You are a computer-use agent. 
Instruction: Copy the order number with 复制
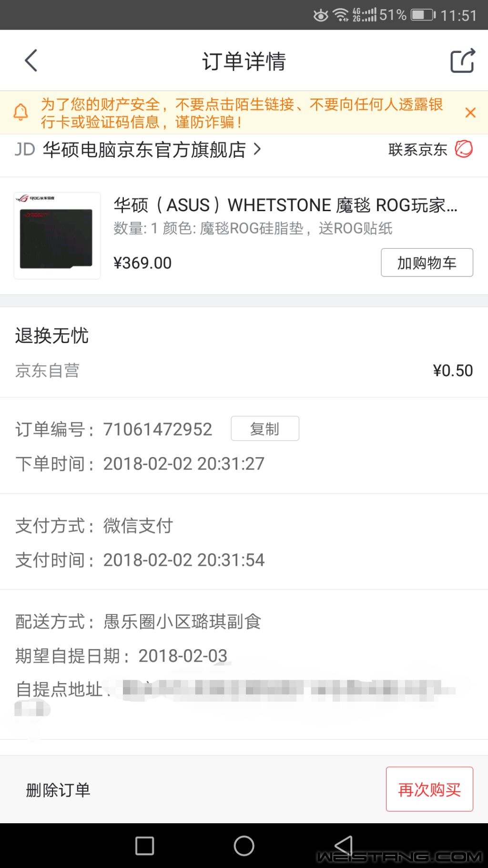point(265,429)
